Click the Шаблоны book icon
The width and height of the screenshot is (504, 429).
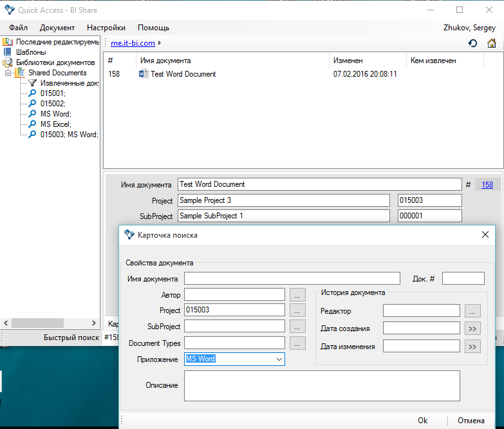click(x=7, y=52)
